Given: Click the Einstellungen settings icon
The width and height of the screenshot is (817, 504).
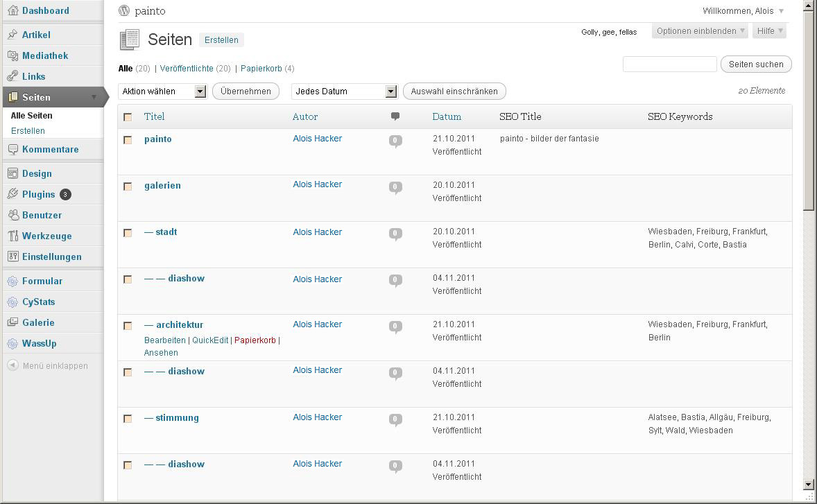Looking at the screenshot, I should point(13,257).
